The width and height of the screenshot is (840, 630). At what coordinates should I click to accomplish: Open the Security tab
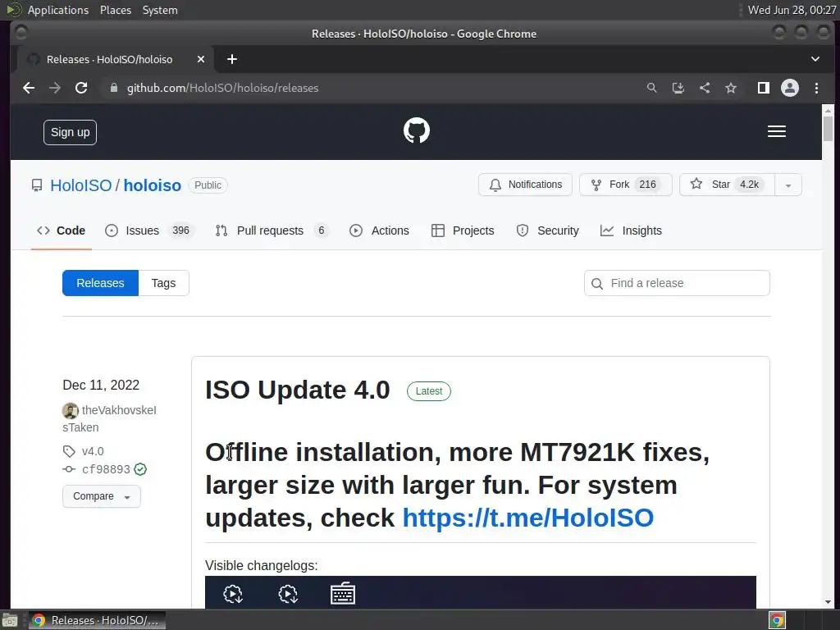547,231
